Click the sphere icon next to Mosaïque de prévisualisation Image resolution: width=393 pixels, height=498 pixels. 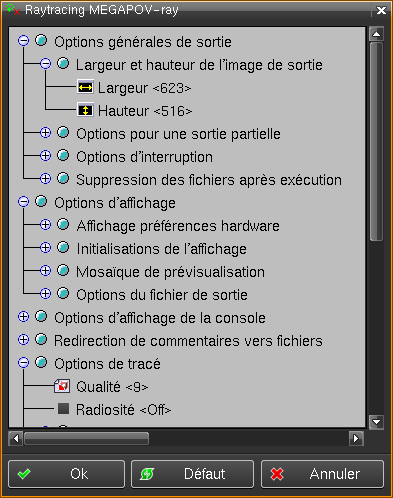[x=63, y=271]
